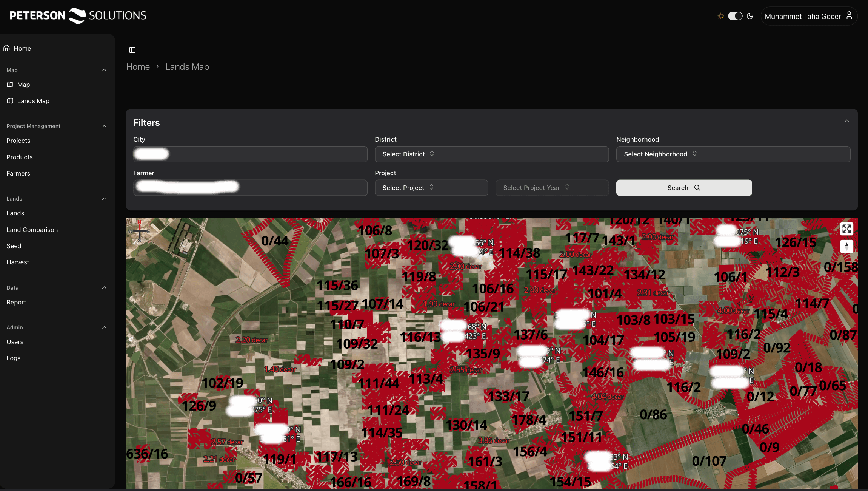The width and height of the screenshot is (868, 491).
Task: Open the Select Project dropdown
Action: 431,188
